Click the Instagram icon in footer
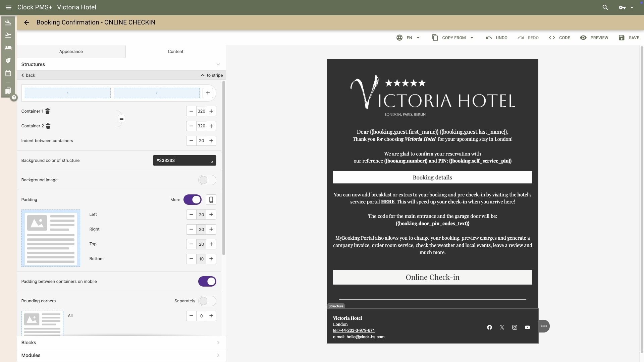644x362 pixels. coord(515,327)
